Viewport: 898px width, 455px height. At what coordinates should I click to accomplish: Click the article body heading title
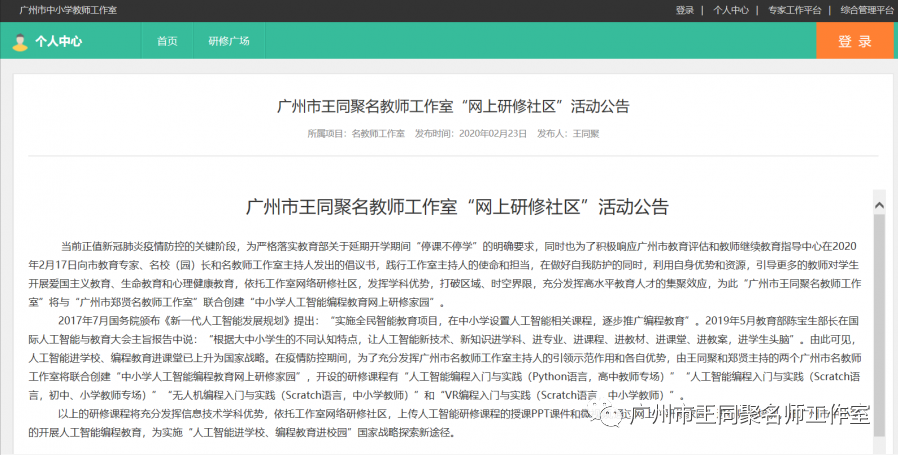[456, 207]
